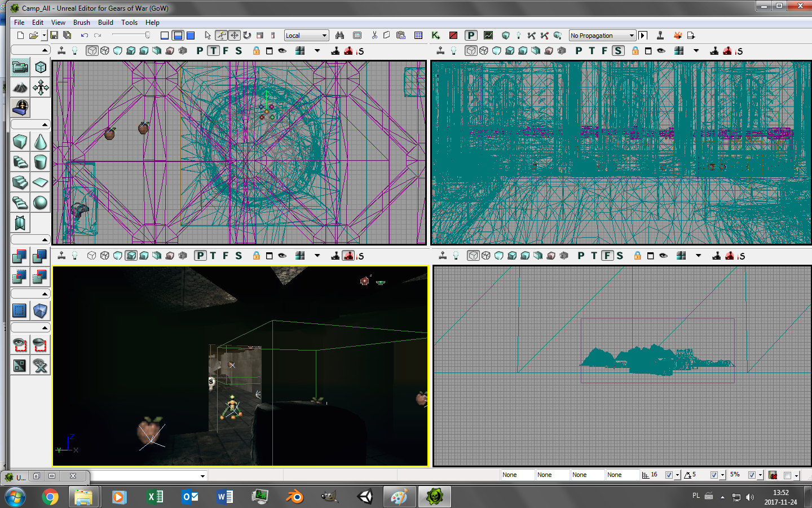
Task: Select terrain editing mode in left toolbox
Action: click(20, 87)
